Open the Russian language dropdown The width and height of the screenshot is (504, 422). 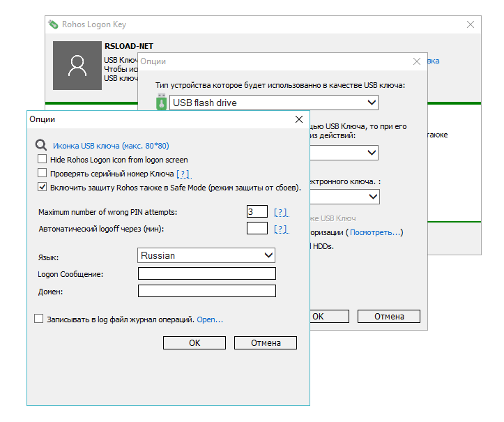tap(206, 255)
